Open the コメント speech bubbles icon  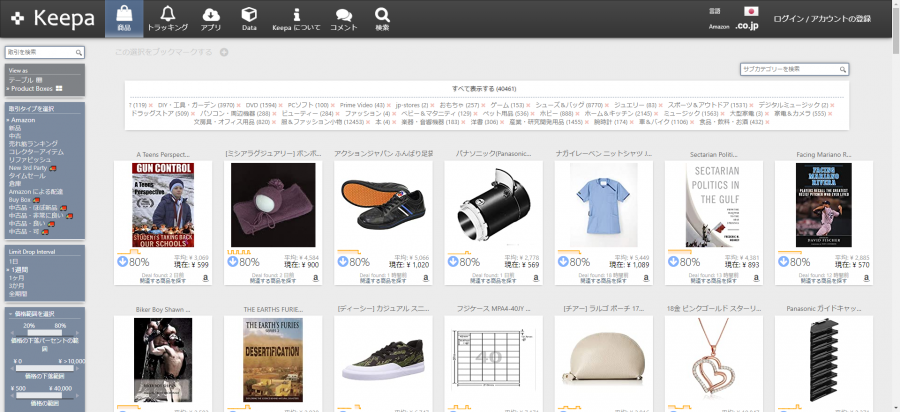[x=343, y=15]
